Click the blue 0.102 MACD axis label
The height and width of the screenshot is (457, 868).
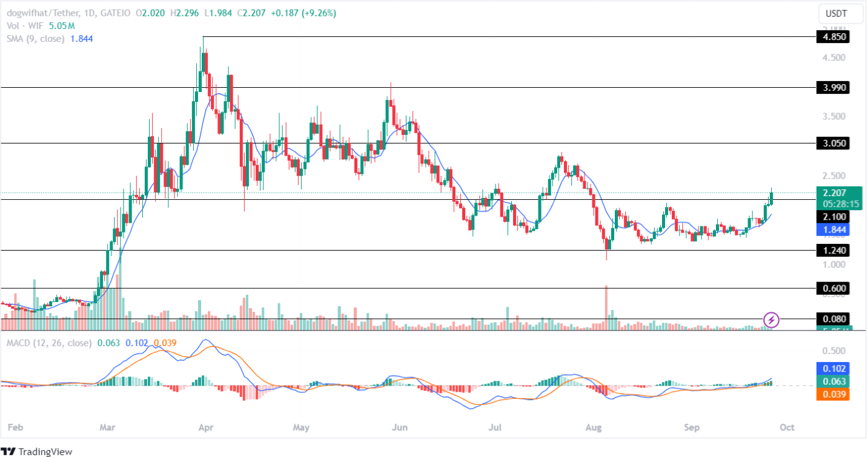(833, 369)
